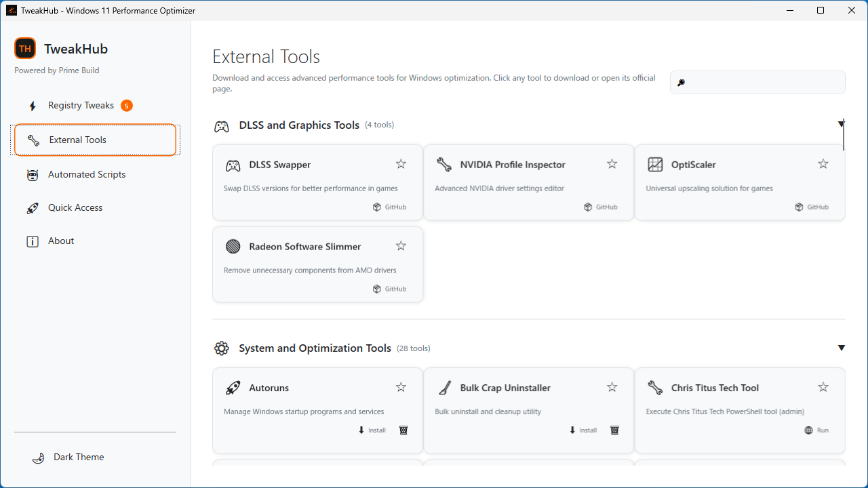Click the Radeon Software Slimmer icon
This screenshot has width=868, height=488.
[233, 247]
